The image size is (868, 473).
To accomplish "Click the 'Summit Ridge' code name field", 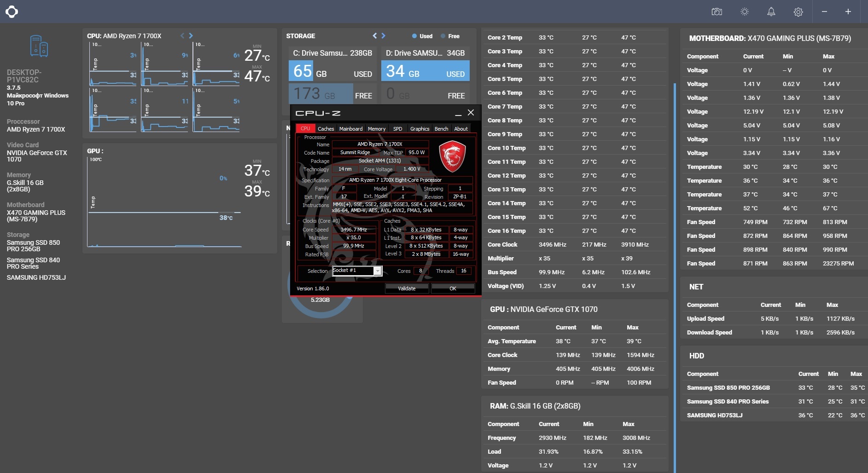I will click(x=355, y=152).
